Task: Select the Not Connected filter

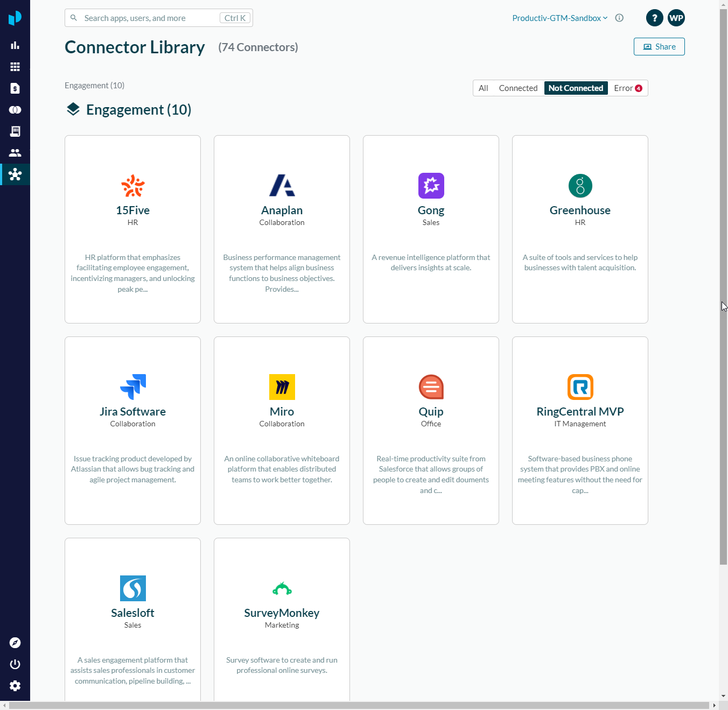Action: point(576,88)
